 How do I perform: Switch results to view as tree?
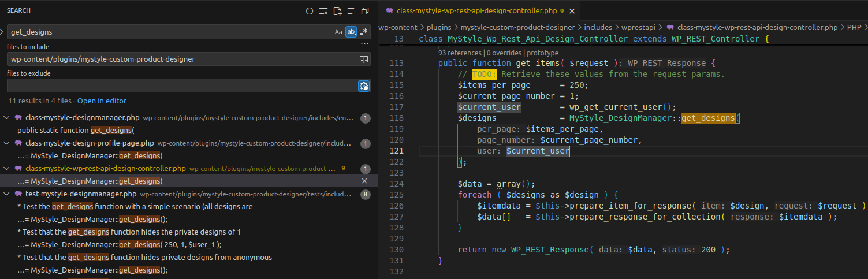pyautogui.click(x=351, y=11)
